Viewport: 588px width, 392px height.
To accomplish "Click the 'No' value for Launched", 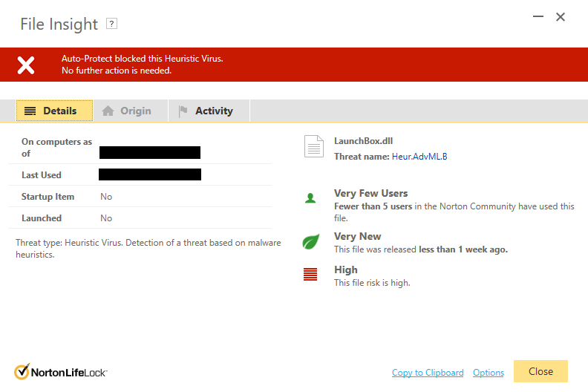I will [106, 218].
